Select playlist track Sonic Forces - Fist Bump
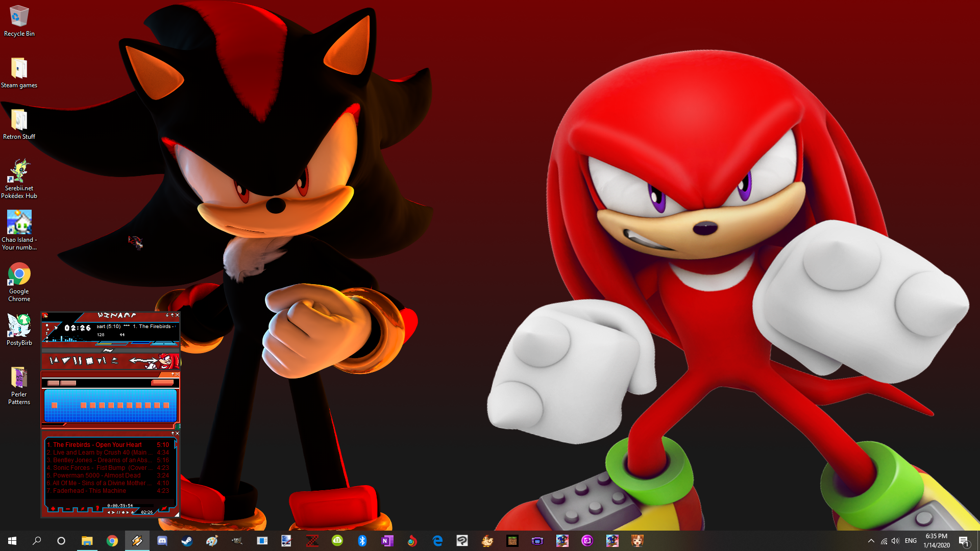Viewport: 980px width, 551px height. pos(108,468)
